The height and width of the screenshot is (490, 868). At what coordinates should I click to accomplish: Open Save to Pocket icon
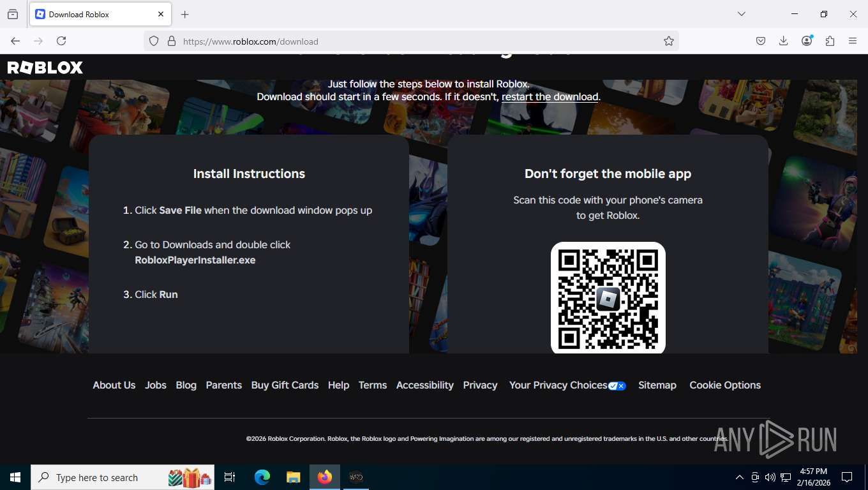click(x=761, y=41)
